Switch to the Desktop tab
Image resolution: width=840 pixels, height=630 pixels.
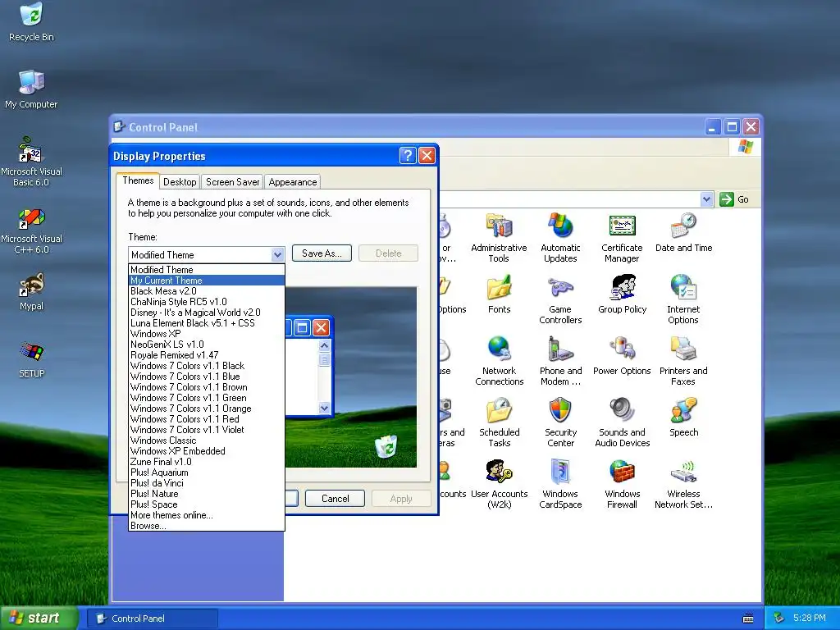pos(180,182)
